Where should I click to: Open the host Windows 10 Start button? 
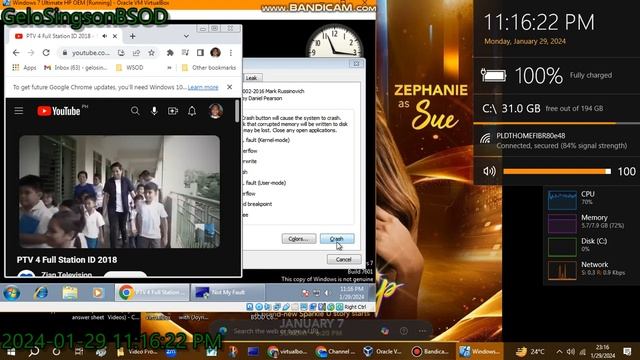click(11, 351)
